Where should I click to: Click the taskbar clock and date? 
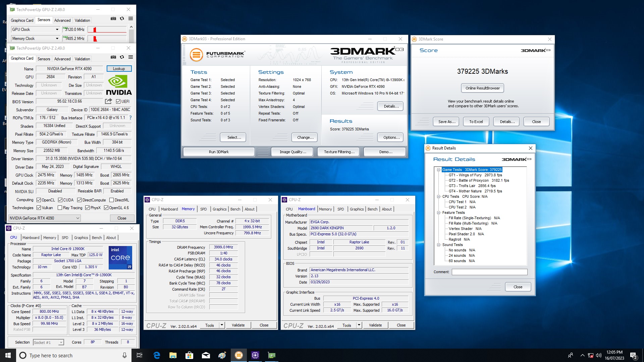click(x=614, y=355)
